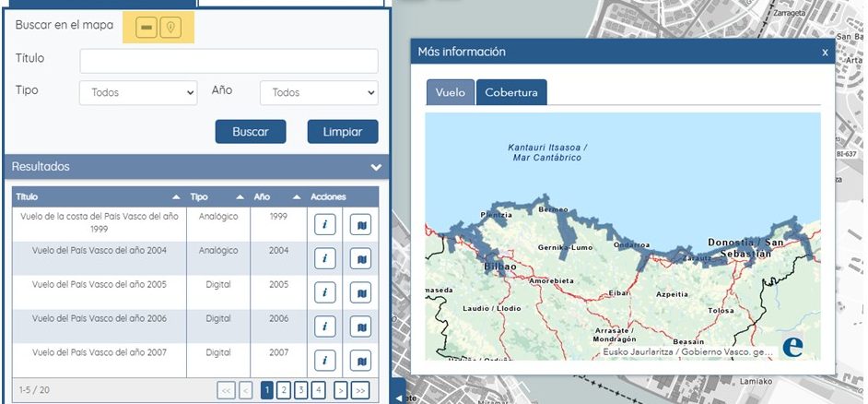Click the Limpiar button
Image resolution: width=868 pixels, height=404 pixels.
342,132
